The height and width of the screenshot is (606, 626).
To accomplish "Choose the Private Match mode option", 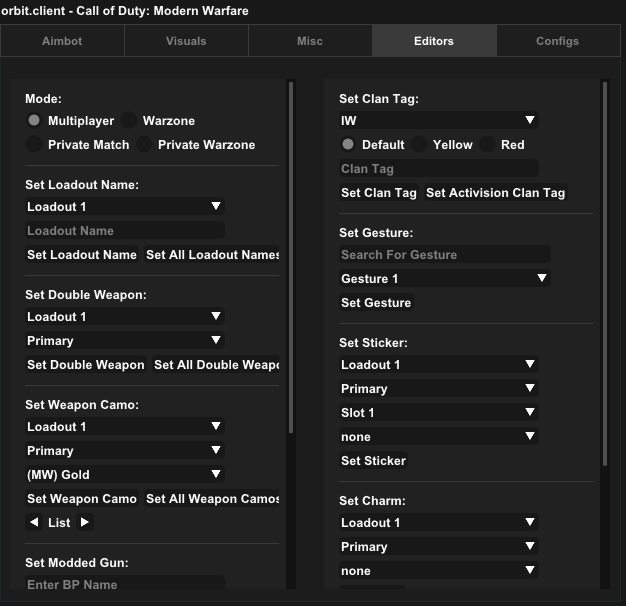I will tap(35, 145).
